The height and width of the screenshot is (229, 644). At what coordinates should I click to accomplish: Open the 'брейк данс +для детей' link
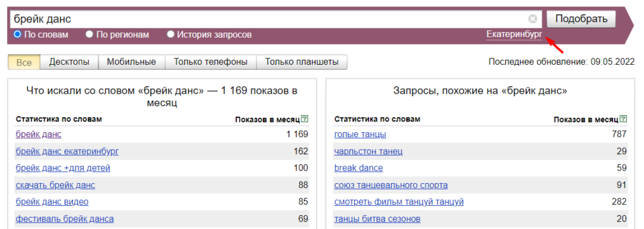click(64, 168)
